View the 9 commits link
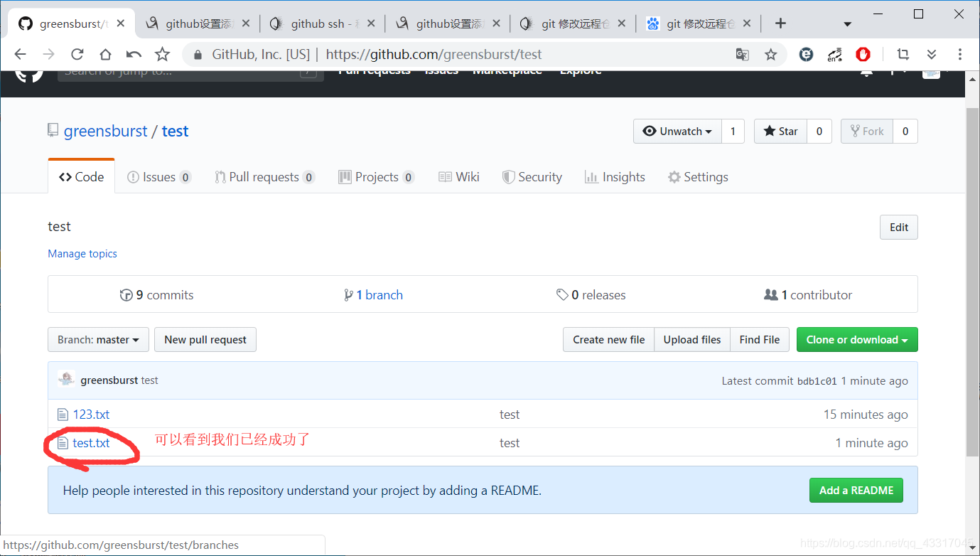Screen dimensions: 980x556 pyautogui.click(x=157, y=295)
